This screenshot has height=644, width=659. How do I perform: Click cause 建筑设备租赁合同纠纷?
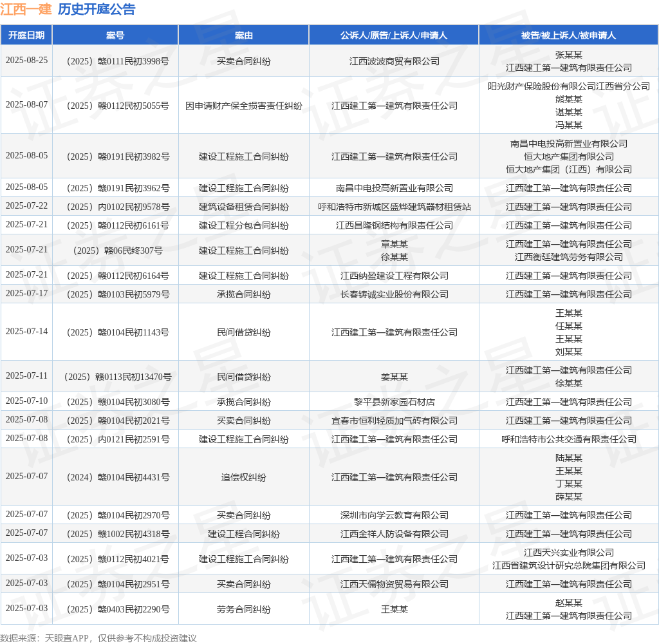[244, 207]
